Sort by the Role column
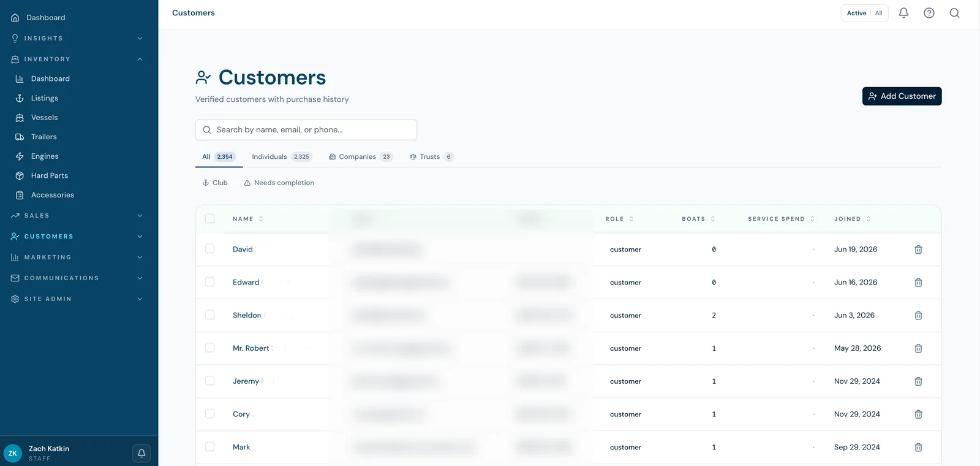The image size is (980, 466). pyautogui.click(x=619, y=219)
